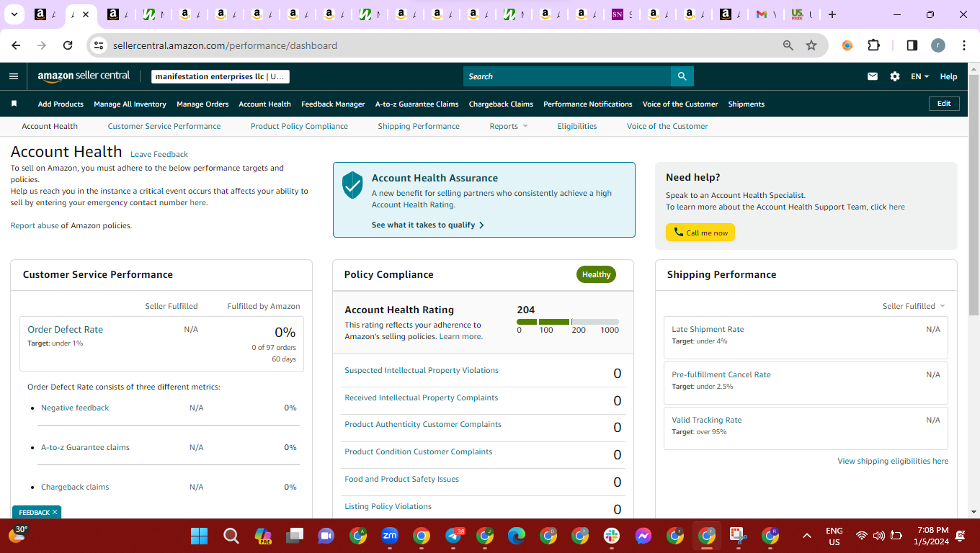Switch to the Product Policy Compliance tab
980x553 pixels.
[299, 126]
